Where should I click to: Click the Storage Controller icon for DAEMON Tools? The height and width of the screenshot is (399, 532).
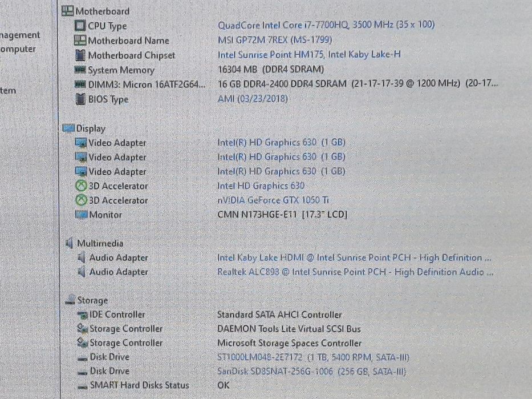(82, 328)
